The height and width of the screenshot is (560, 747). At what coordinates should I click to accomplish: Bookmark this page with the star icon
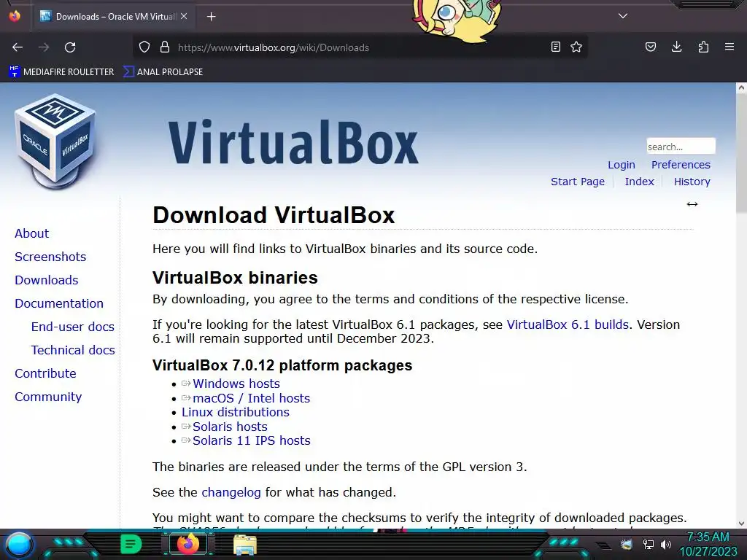[576, 47]
